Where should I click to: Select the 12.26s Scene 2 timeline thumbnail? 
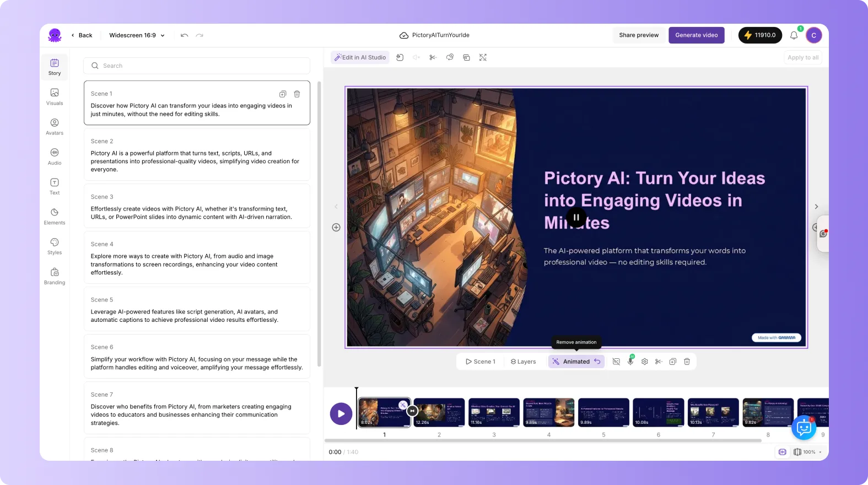click(x=439, y=412)
